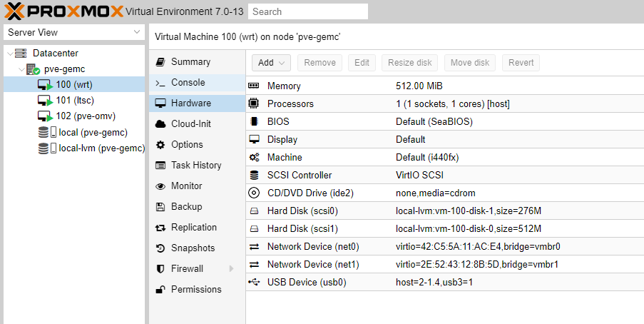The height and width of the screenshot is (324, 644).
Task: Click the Default (i440fx) machine value
Action: (x=427, y=158)
